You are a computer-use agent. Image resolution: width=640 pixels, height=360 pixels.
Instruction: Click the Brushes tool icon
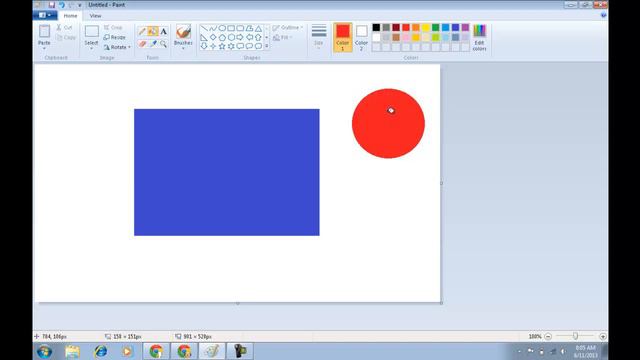[183, 31]
